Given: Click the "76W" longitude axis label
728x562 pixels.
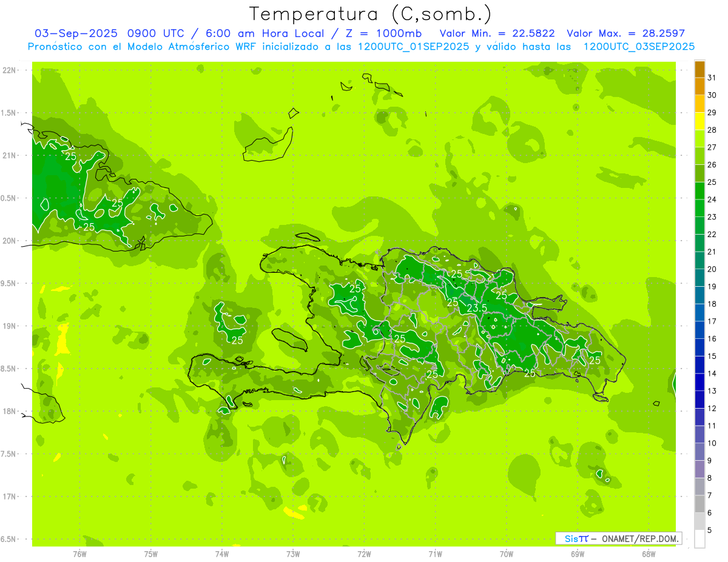Looking at the screenshot, I should click(x=79, y=554).
